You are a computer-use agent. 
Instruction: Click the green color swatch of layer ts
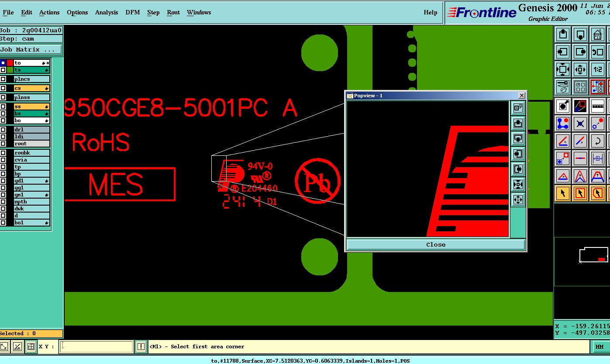pyautogui.click(x=10, y=70)
